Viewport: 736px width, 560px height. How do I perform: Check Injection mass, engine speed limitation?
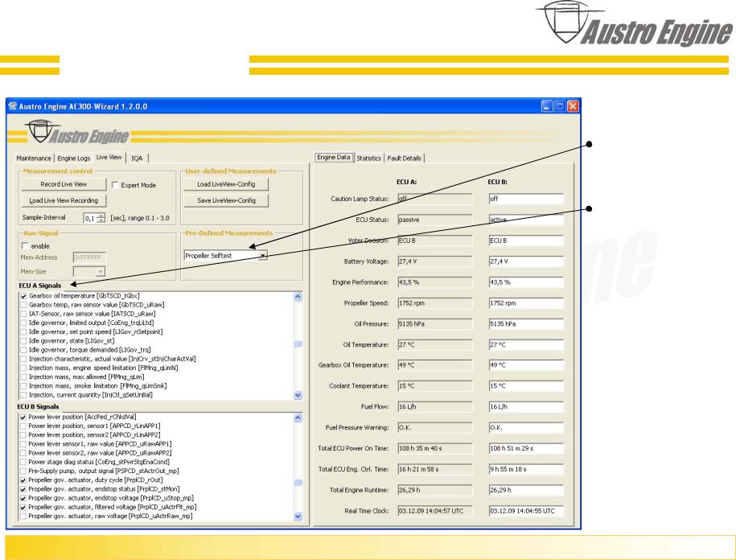(23, 368)
